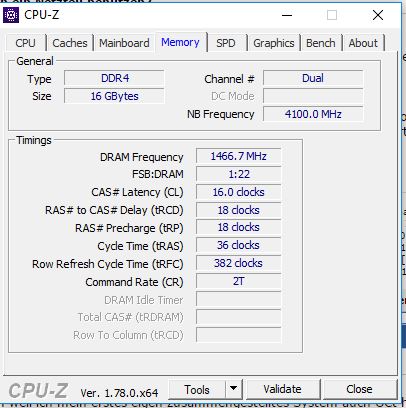
Task: Click the Close button at bottom
Action: [359, 389]
